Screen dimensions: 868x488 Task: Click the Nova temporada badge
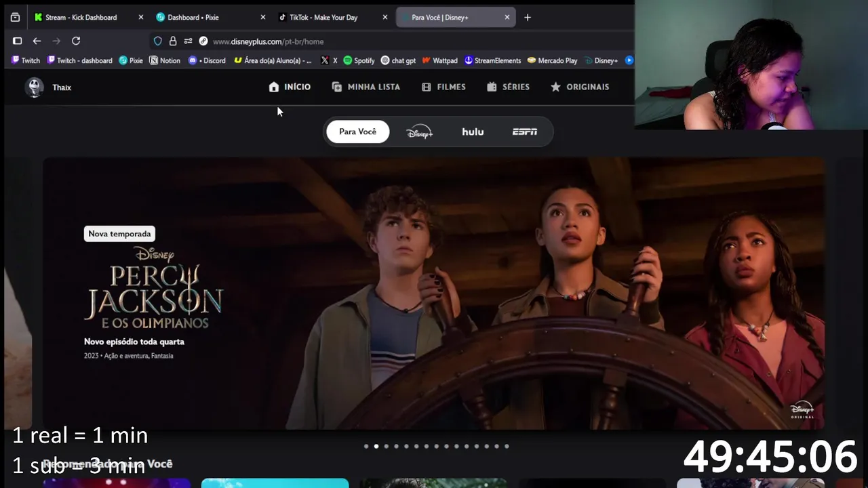(x=119, y=234)
